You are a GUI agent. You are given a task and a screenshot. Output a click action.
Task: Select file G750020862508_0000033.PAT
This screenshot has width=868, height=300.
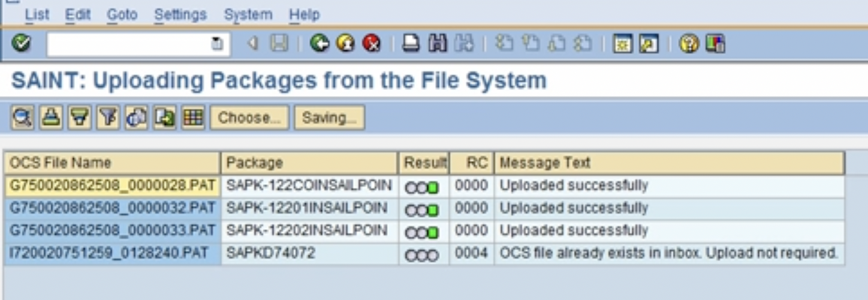(x=112, y=232)
